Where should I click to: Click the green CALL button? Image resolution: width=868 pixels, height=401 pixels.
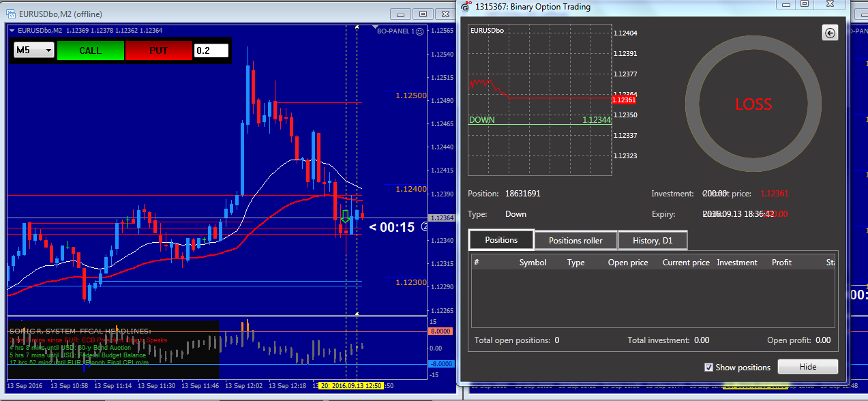(91, 50)
